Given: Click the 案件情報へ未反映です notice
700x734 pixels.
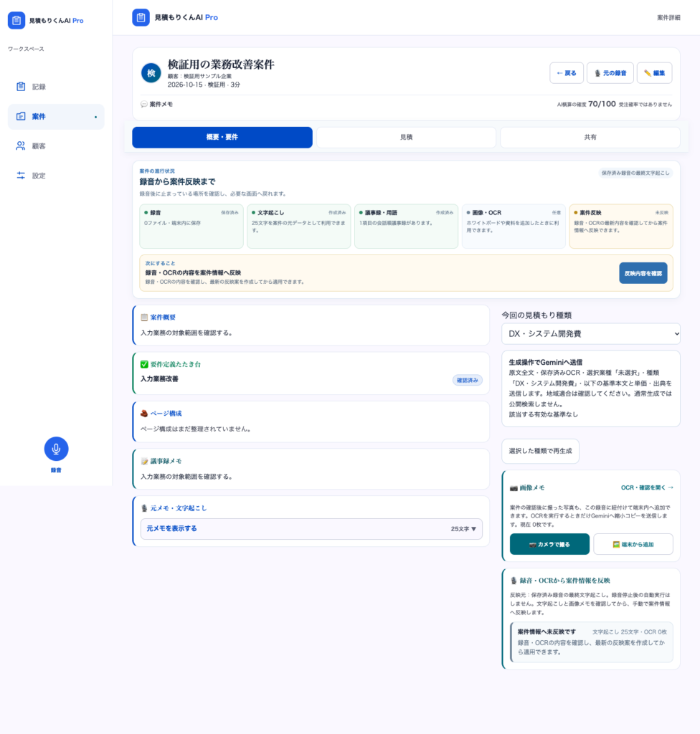Looking at the screenshot, I should (x=592, y=642).
